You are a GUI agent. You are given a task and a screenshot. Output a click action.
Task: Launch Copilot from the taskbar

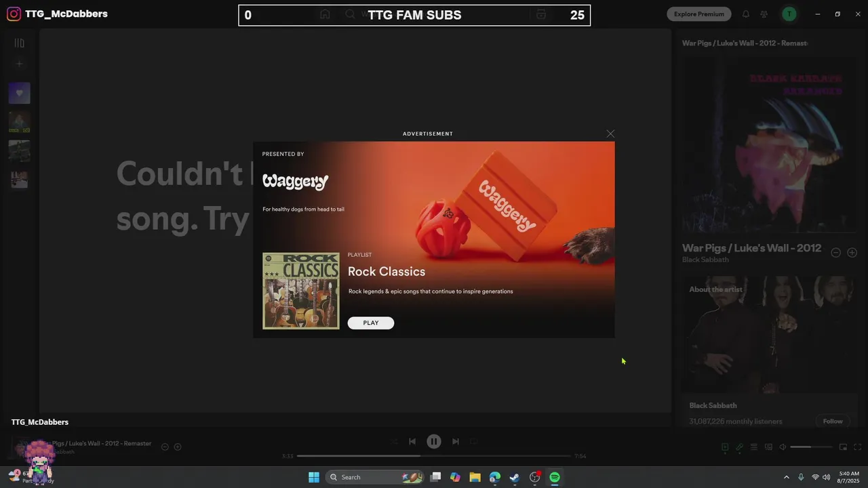click(x=455, y=477)
